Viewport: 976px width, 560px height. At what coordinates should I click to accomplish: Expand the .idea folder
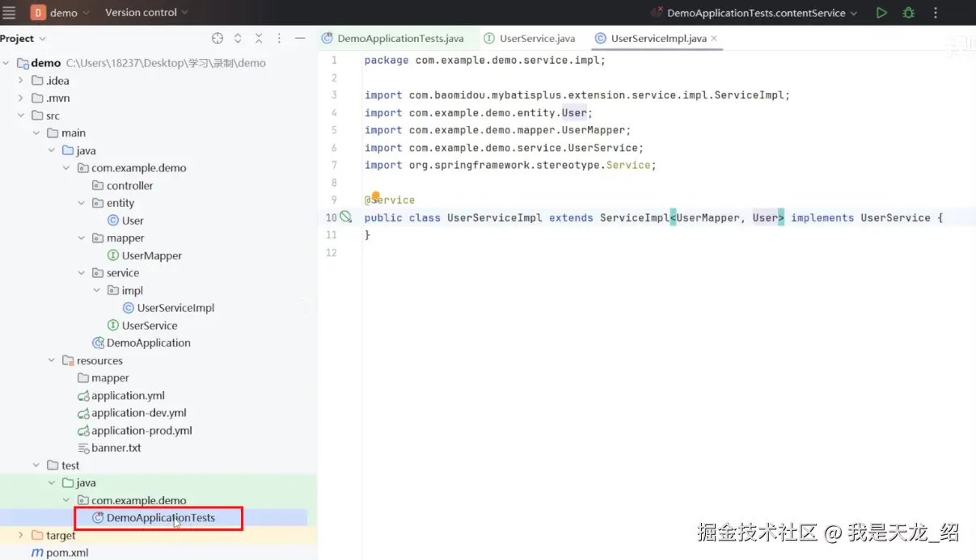coord(21,81)
